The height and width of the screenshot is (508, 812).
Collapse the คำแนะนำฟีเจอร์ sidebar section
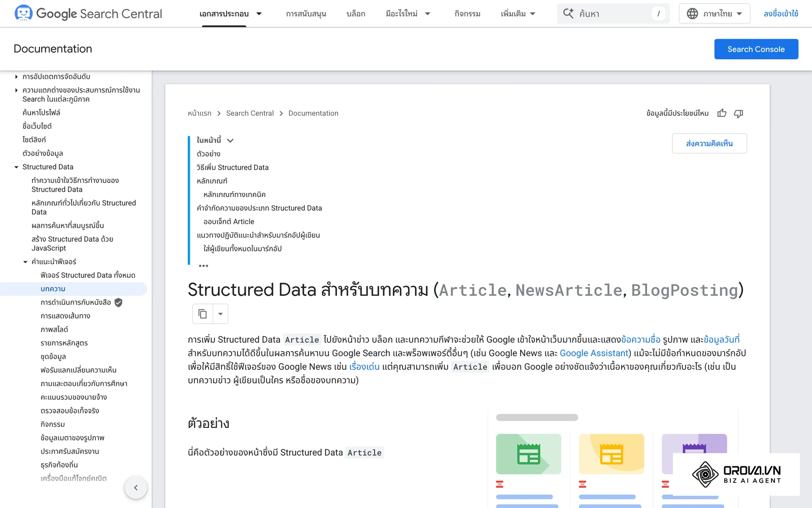[25, 262]
